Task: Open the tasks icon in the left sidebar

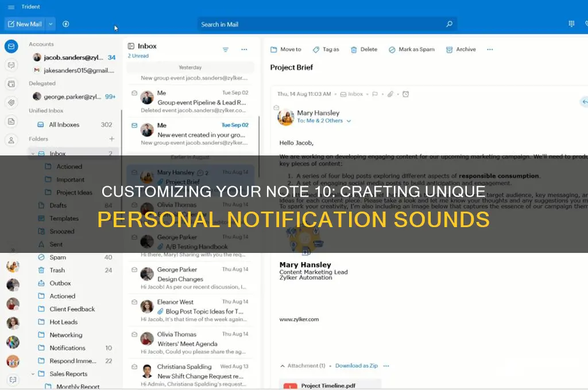Action: pos(11,103)
